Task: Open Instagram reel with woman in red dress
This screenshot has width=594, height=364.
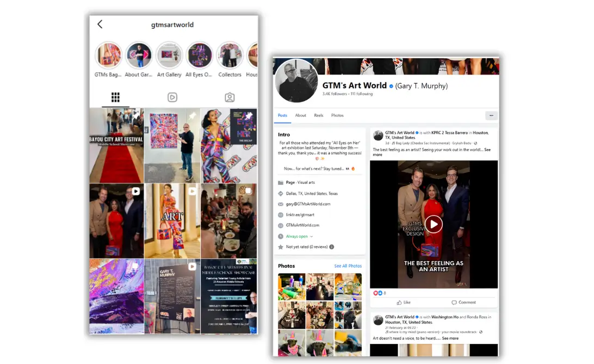Action: pos(116,221)
